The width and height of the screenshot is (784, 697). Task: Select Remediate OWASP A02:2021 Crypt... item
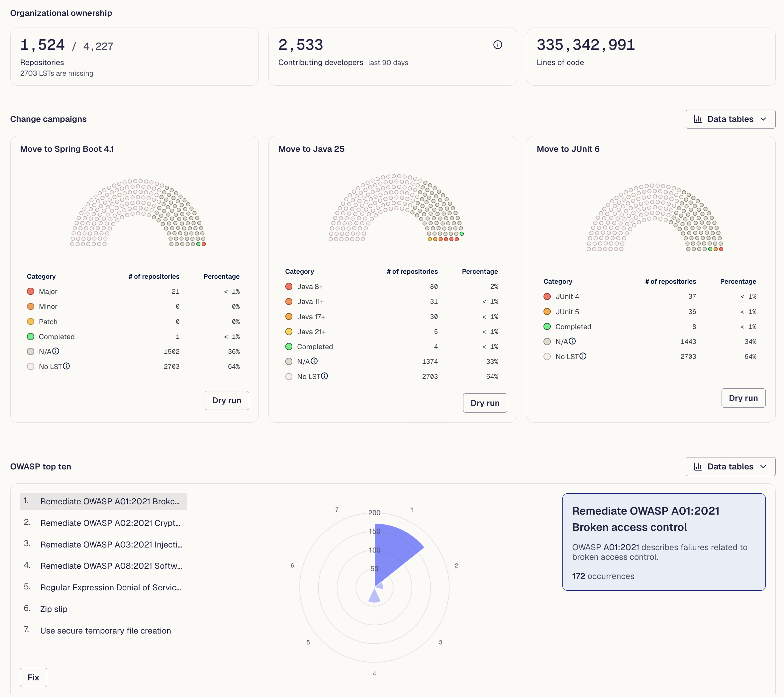pyautogui.click(x=104, y=523)
